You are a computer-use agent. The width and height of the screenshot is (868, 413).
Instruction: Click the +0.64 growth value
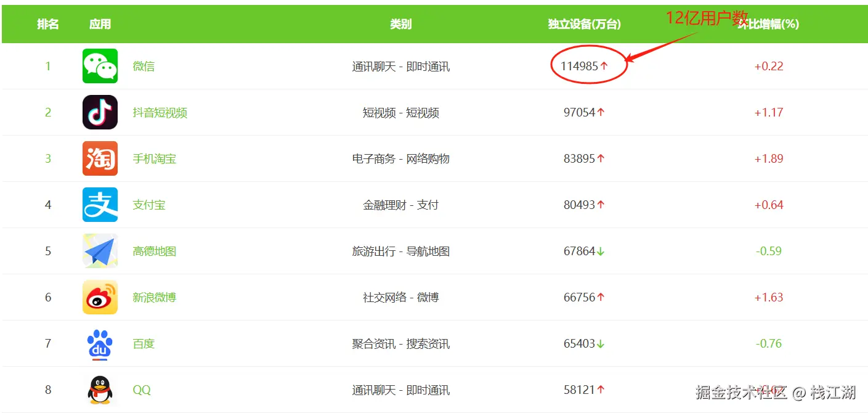tap(769, 205)
